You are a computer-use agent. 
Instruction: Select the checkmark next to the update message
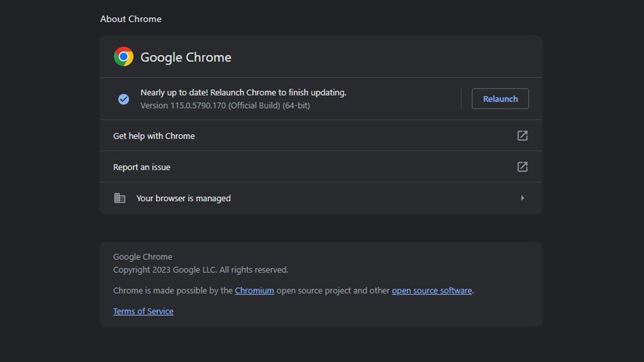click(123, 99)
